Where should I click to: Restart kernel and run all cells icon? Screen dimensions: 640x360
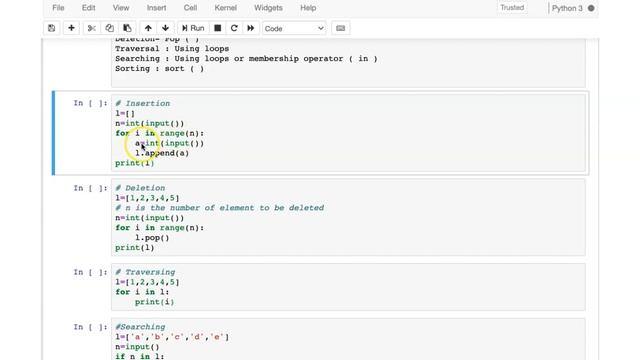[x=251, y=28]
